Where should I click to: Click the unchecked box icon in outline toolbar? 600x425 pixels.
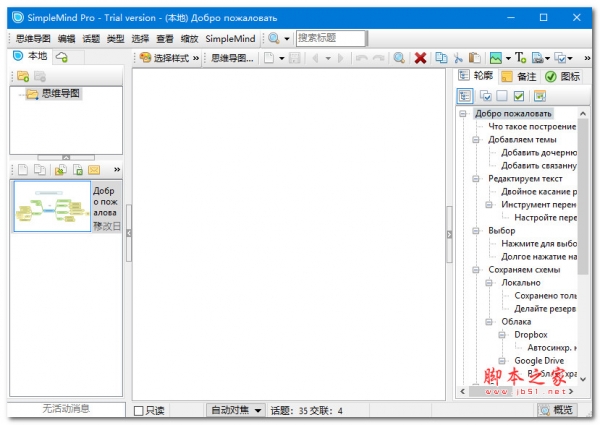502,96
